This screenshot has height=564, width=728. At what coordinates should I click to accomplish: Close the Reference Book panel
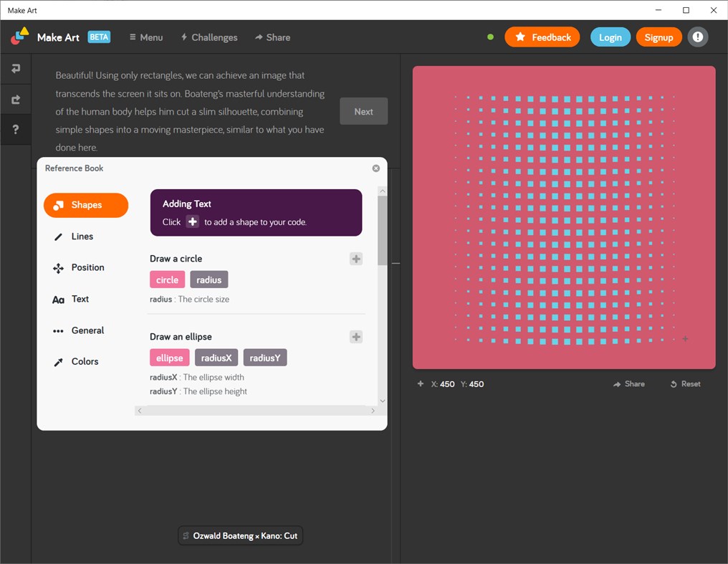(375, 168)
